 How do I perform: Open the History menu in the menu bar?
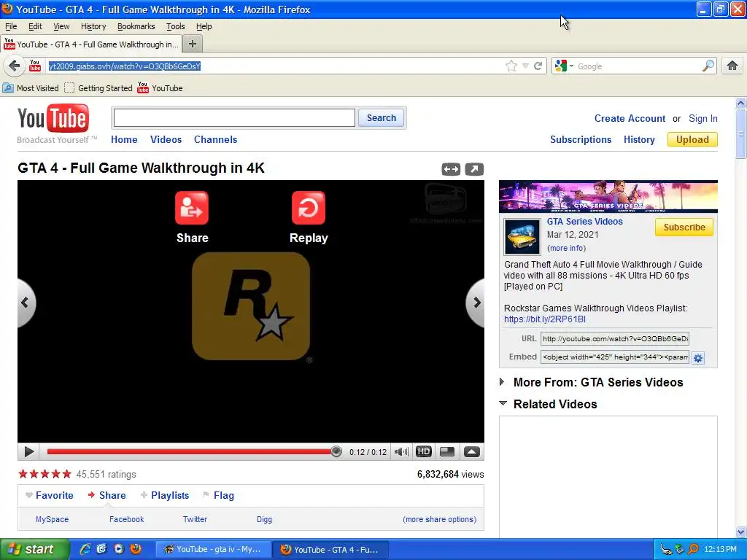tap(93, 26)
